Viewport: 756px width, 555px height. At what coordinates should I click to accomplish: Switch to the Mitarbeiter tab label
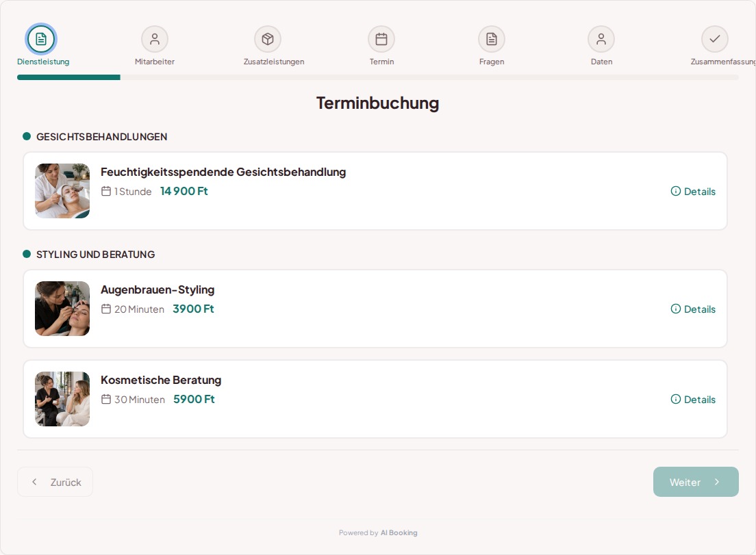point(155,62)
